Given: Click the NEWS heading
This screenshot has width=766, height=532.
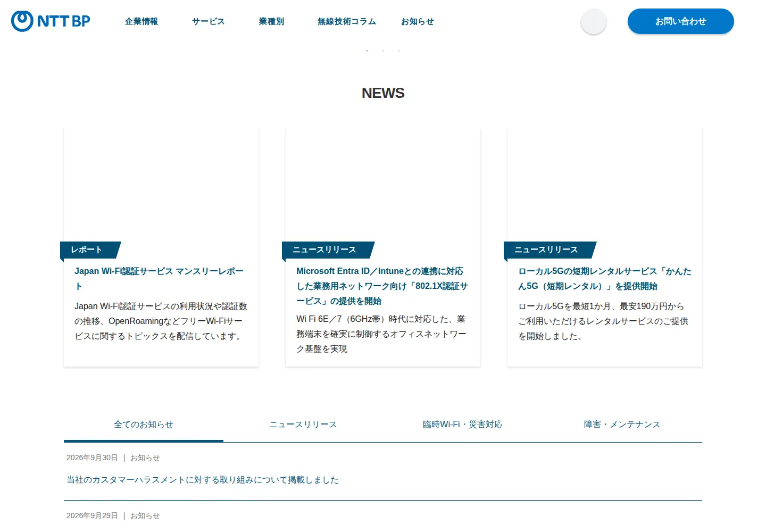Looking at the screenshot, I should pos(383,93).
